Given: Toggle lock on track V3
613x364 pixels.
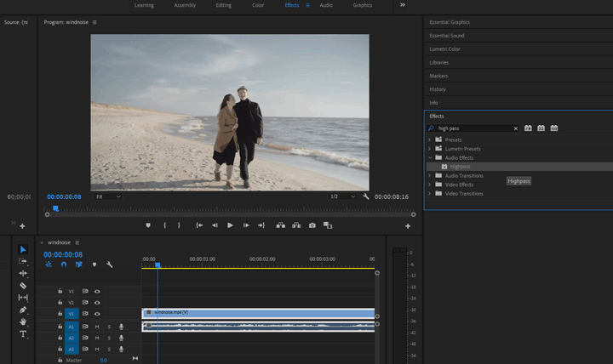Looking at the screenshot, I should coord(60,291).
